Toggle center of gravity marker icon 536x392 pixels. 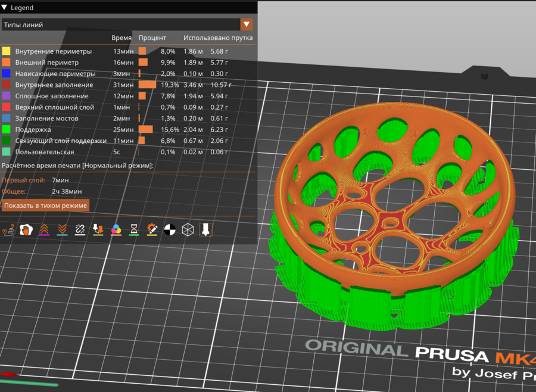(170, 229)
